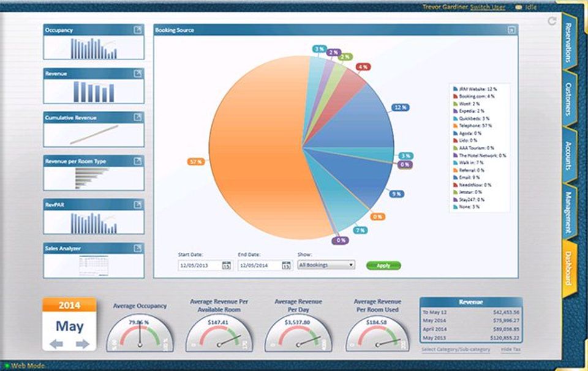This screenshot has height=371, width=588.
Task: Click the Start Date input field
Action: (x=200, y=265)
